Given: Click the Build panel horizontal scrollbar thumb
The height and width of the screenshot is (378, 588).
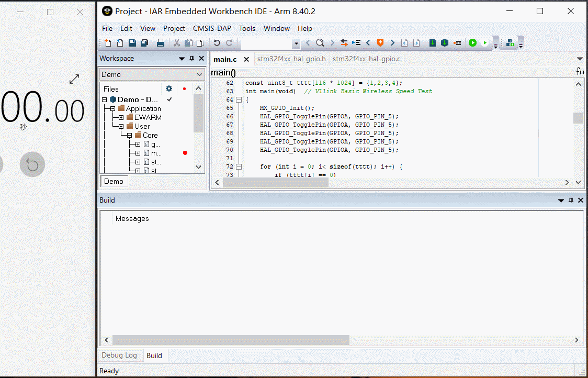Looking at the screenshot, I should tap(231, 340).
